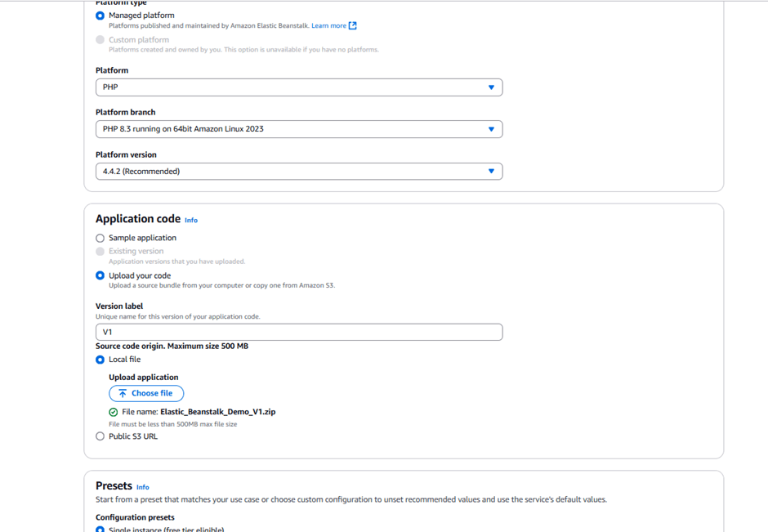Viewport: 768px width, 532px height.
Task: Open the Platform version 4.4.2 dropdown
Action: (x=298, y=172)
